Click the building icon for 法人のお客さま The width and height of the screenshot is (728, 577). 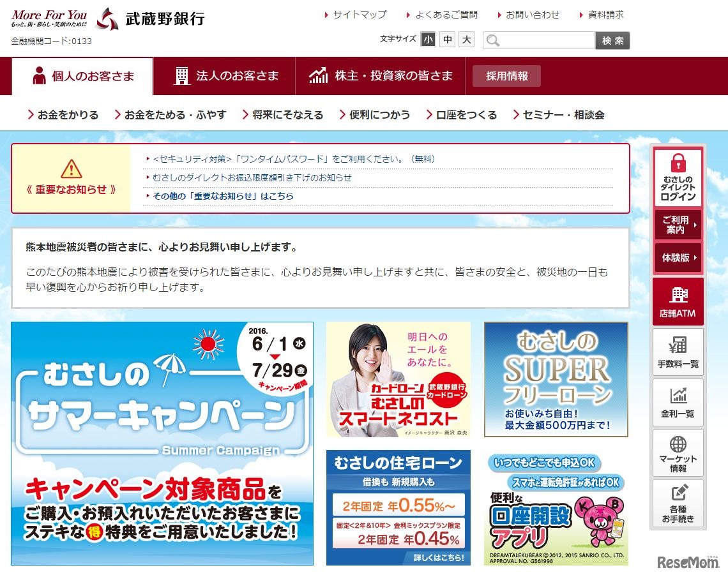click(181, 76)
